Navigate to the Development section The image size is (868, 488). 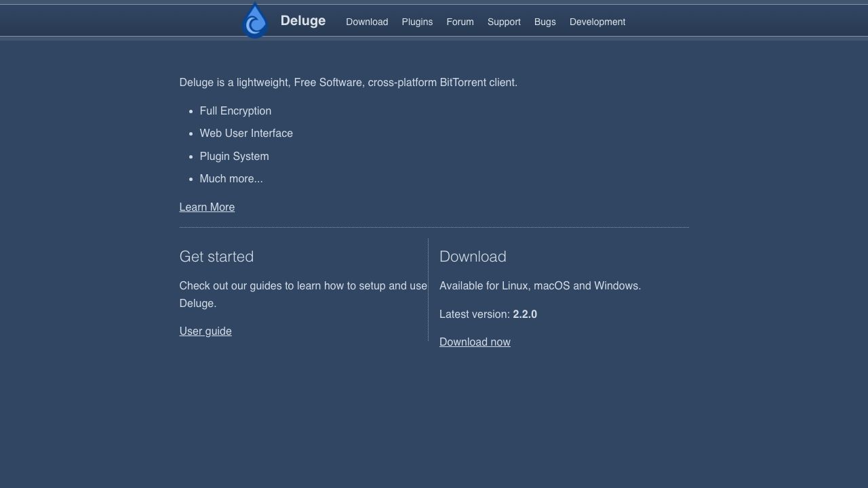(x=597, y=22)
